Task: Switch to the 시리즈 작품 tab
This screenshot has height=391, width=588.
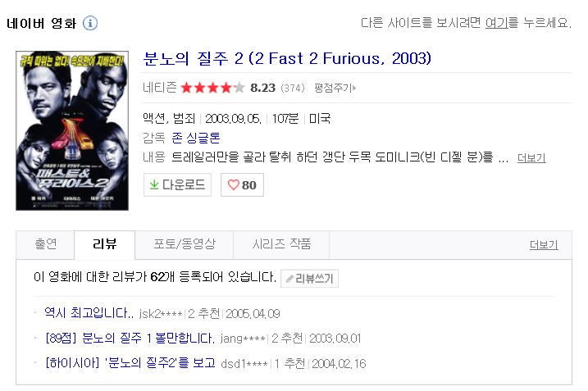Action: (281, 244)
